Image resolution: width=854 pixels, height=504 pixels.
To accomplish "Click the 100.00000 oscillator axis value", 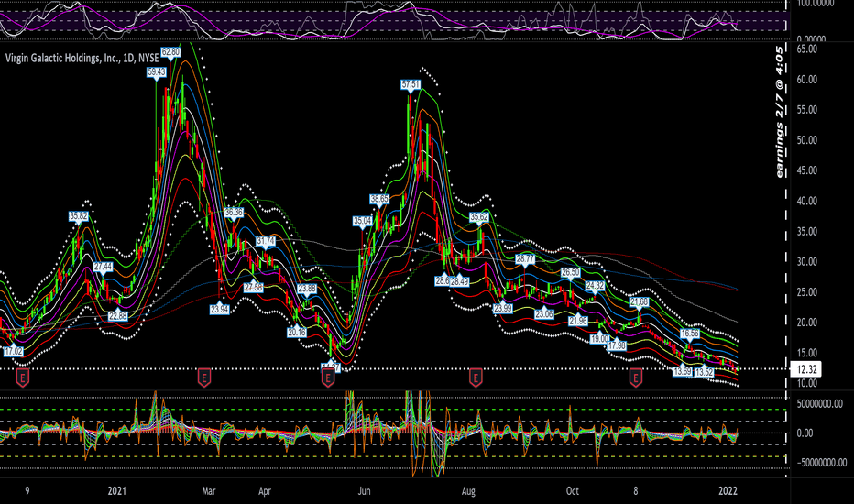I will pos(816,4).
